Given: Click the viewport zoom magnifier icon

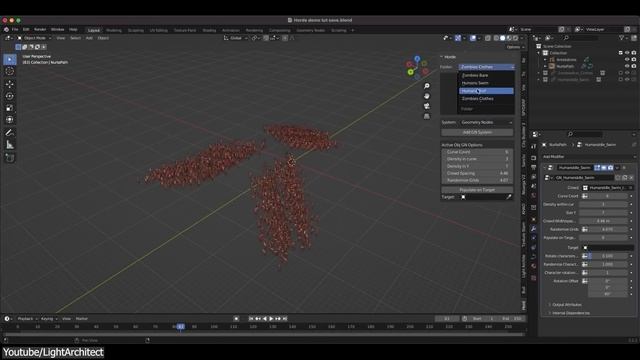Looking at the screenshot, I should pyautogui.click(x=427, y=86).
